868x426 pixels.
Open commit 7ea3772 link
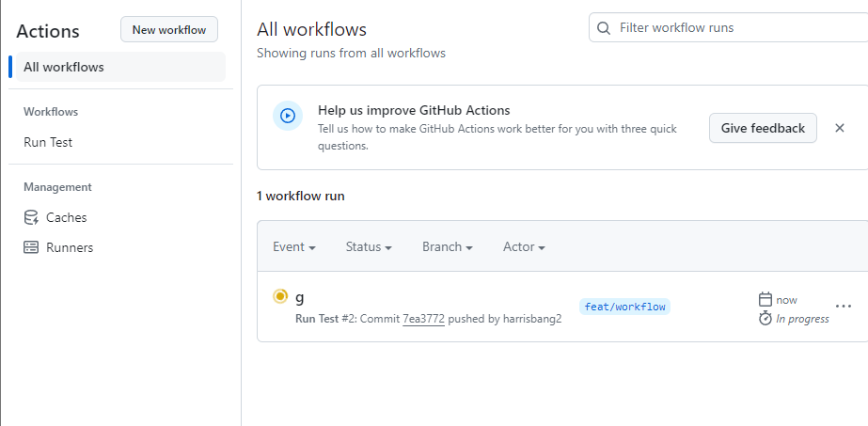[423, 319]
